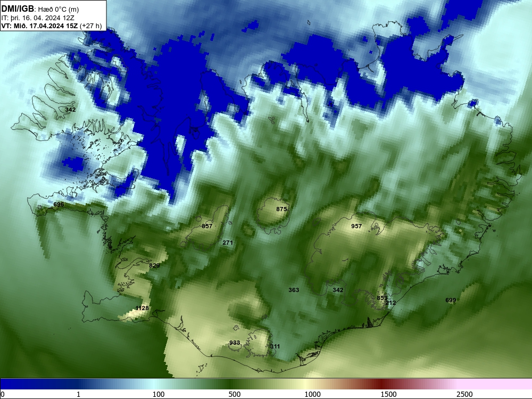Click the map value 363
This screenshot has height=399, width=532.
294,290
